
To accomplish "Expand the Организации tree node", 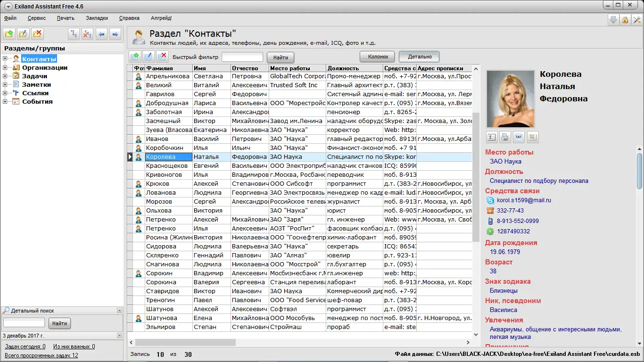I will tap(5, 67).
